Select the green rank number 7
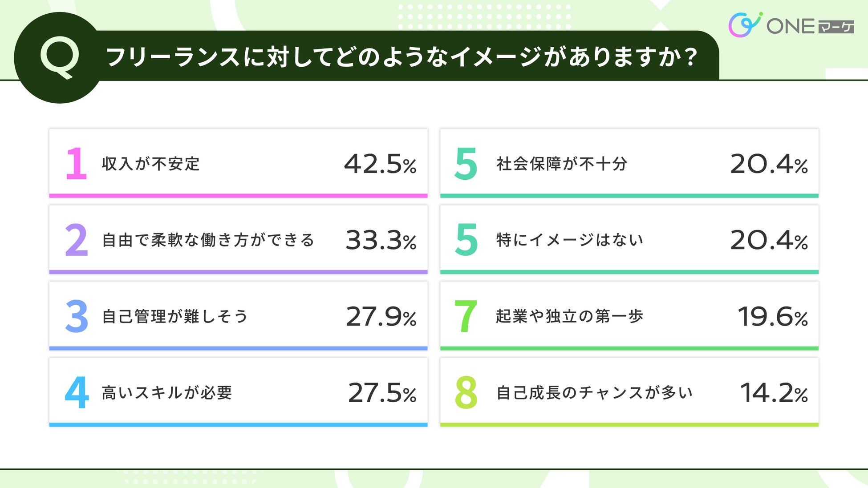The width and height of the screenshot is (868, 488). (466, 316)
